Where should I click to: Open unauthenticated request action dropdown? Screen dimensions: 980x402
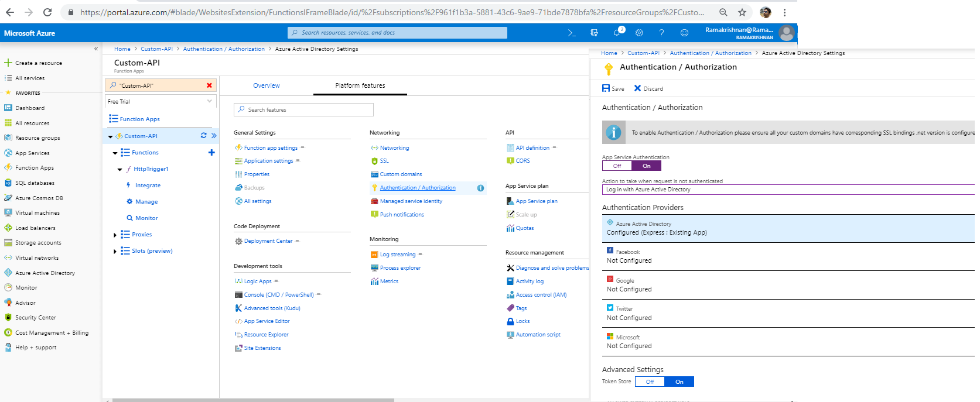point(788,190)
